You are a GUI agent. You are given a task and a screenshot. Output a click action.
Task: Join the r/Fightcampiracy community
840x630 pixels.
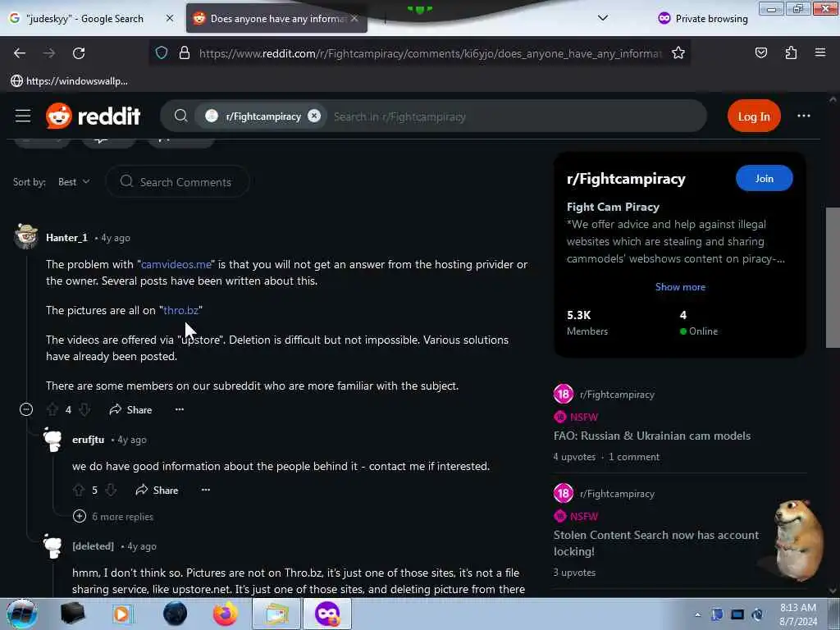click(764, 178)
